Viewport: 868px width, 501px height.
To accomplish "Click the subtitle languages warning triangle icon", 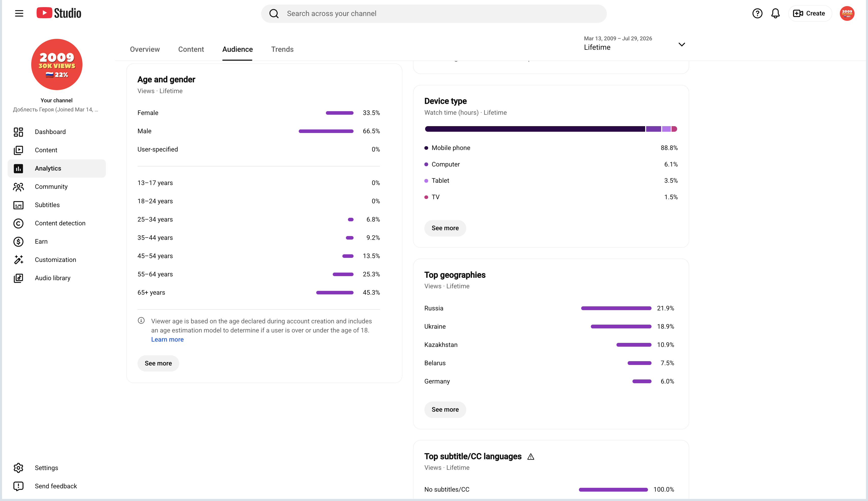I will pos(531,457).
